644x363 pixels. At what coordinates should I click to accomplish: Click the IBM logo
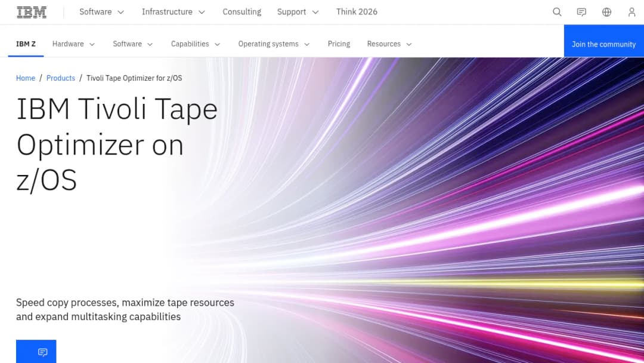[32, 12]
